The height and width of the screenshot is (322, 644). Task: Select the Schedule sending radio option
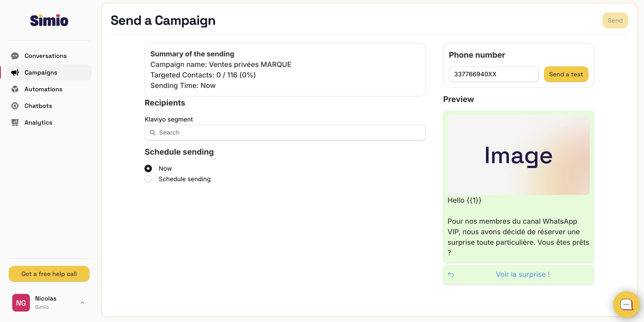tap(148, 179)
